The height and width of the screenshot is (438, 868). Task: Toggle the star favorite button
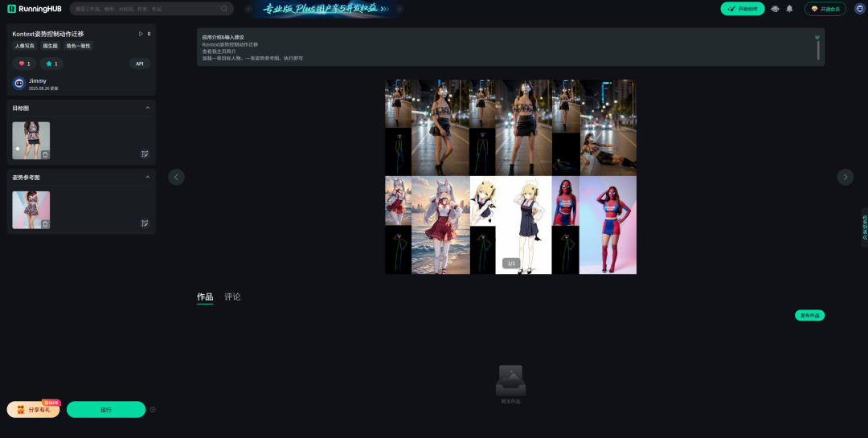point(51,63)
